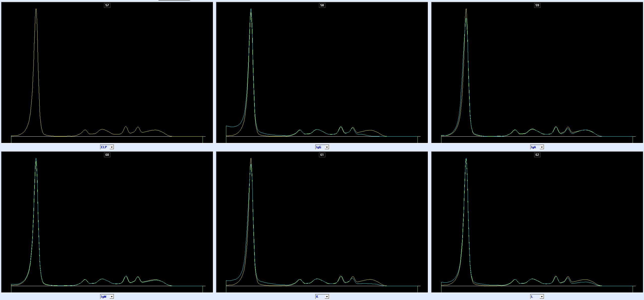Expand the IgM selector dropdown
Image resolution: width=644 pixels, height=300 pixels.
coord(112,297)
